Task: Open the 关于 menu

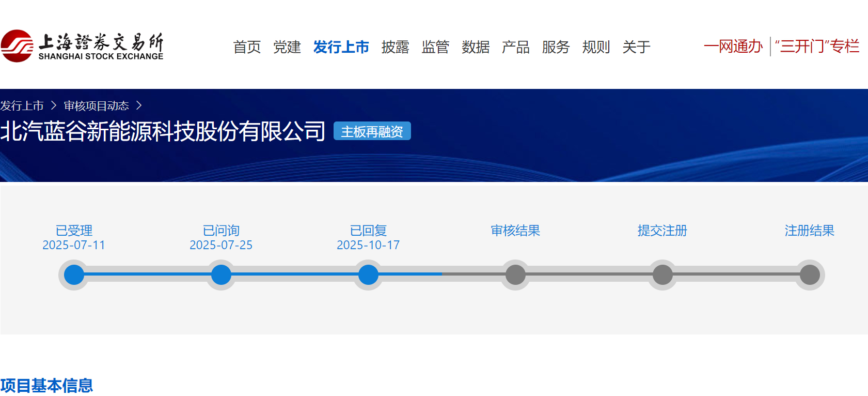Action: 636,47
